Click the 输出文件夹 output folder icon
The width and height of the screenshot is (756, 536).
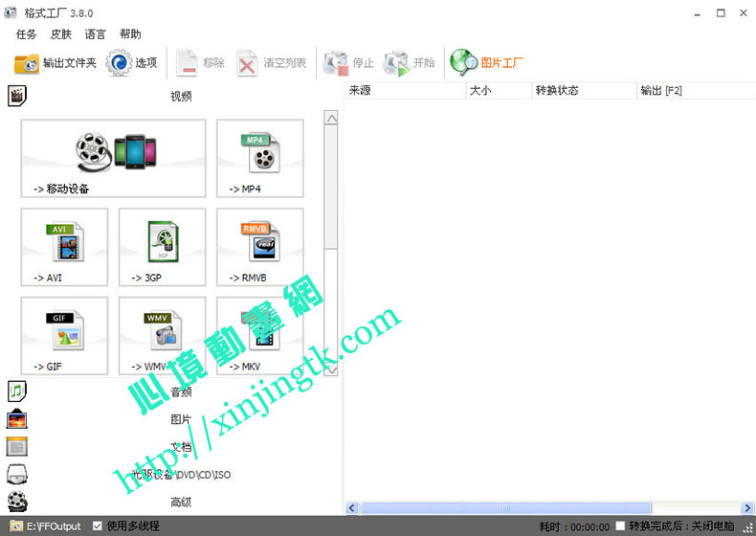coord(27,63)
